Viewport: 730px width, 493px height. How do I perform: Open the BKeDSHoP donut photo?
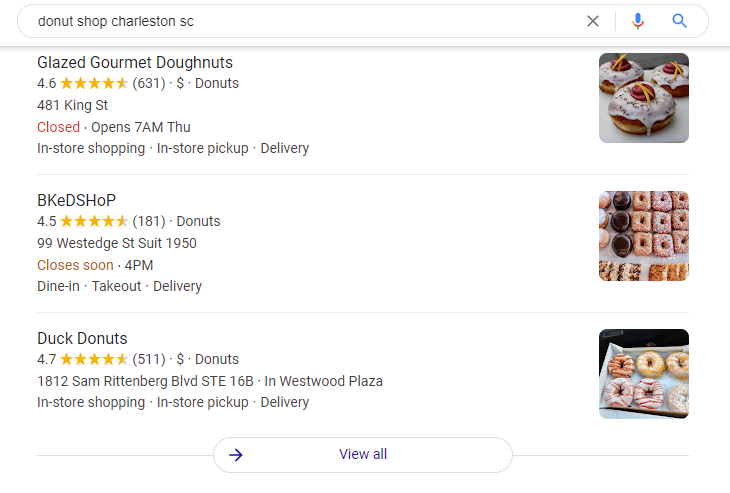click(x=643, y=236)
